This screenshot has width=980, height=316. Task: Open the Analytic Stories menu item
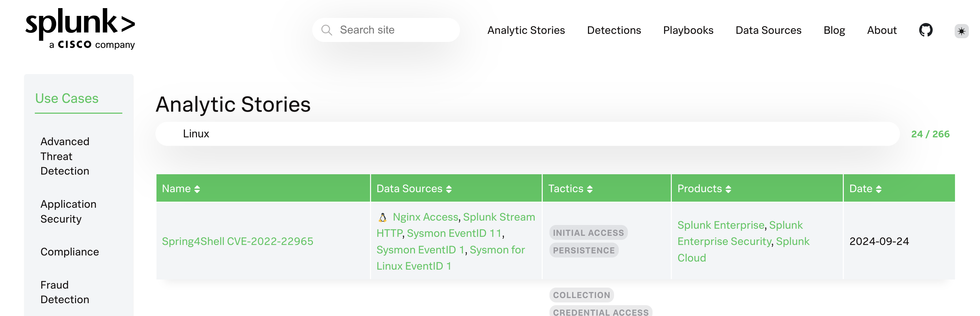[526, 30]
